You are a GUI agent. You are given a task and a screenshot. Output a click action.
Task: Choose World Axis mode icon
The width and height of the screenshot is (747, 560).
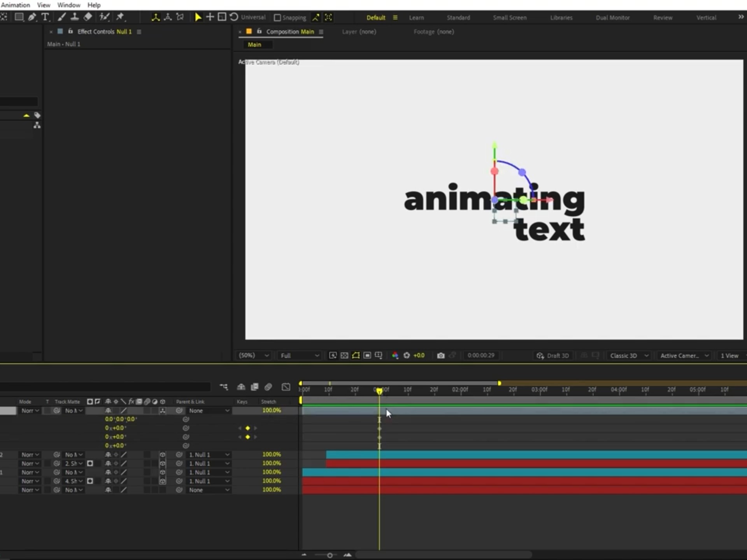pos(168,17)
